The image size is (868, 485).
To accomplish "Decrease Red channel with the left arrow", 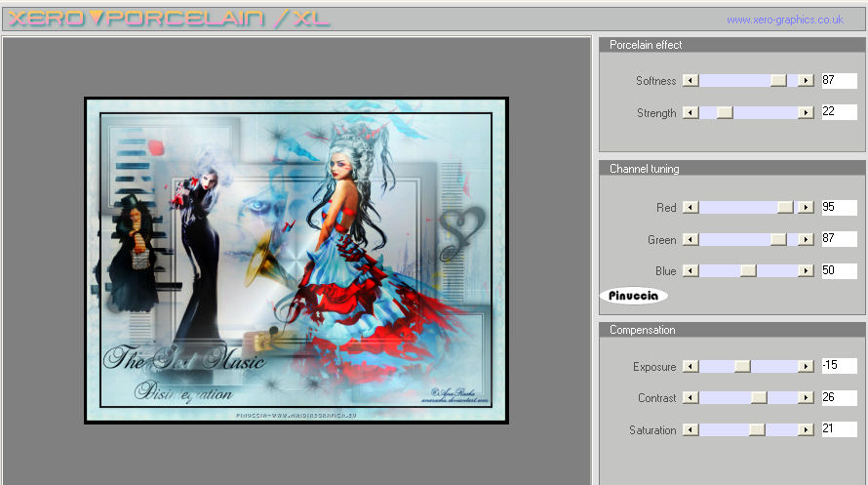I will coord(690,207).
